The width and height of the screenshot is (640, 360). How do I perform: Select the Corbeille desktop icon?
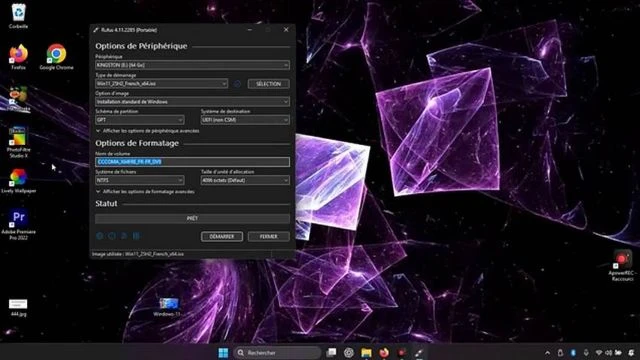click(x=18, y=16)
